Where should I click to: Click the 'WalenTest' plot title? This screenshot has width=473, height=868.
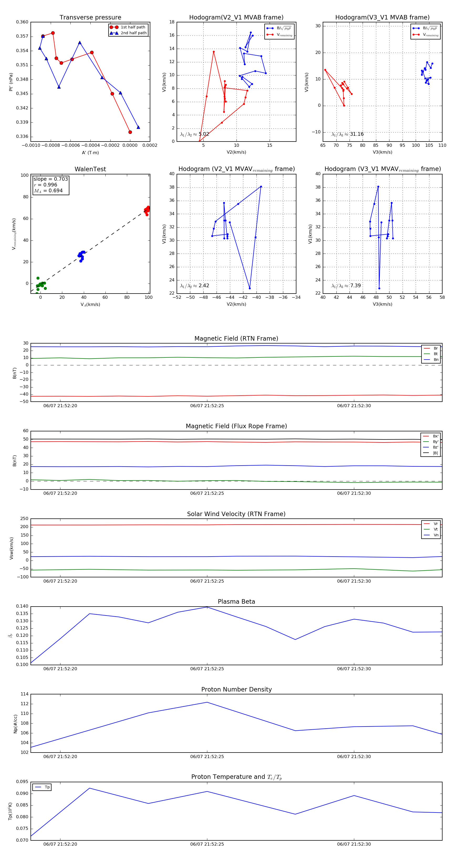[90, 169]
